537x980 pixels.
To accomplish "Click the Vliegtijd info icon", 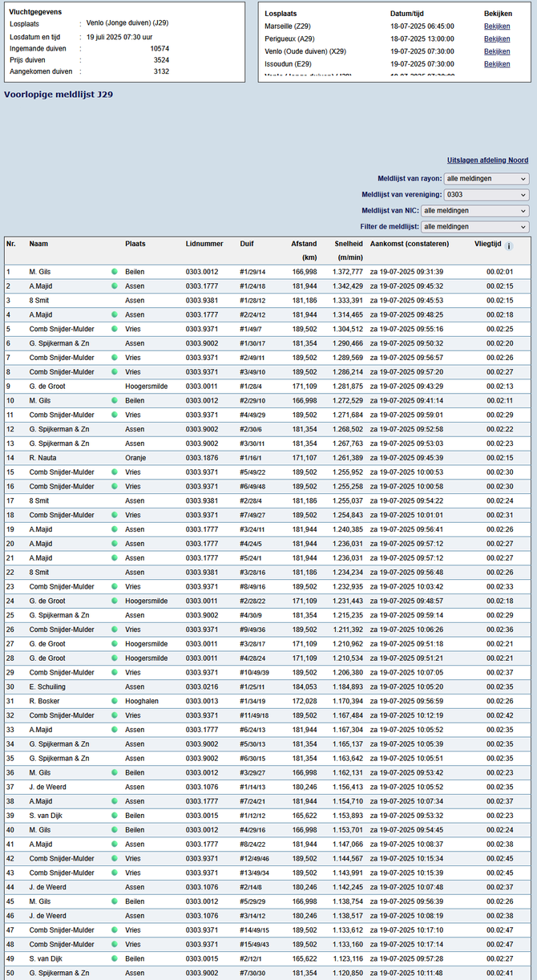I will pos(509,246).
